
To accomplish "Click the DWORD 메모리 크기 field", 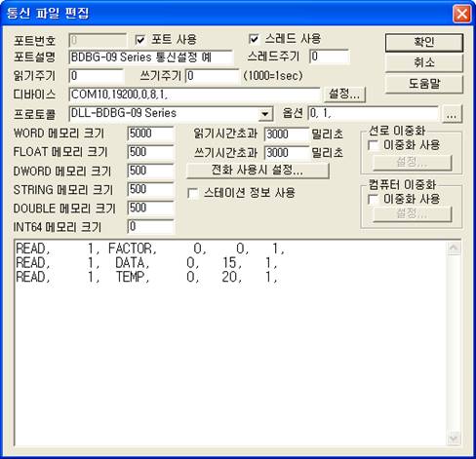I will point(151,171).
